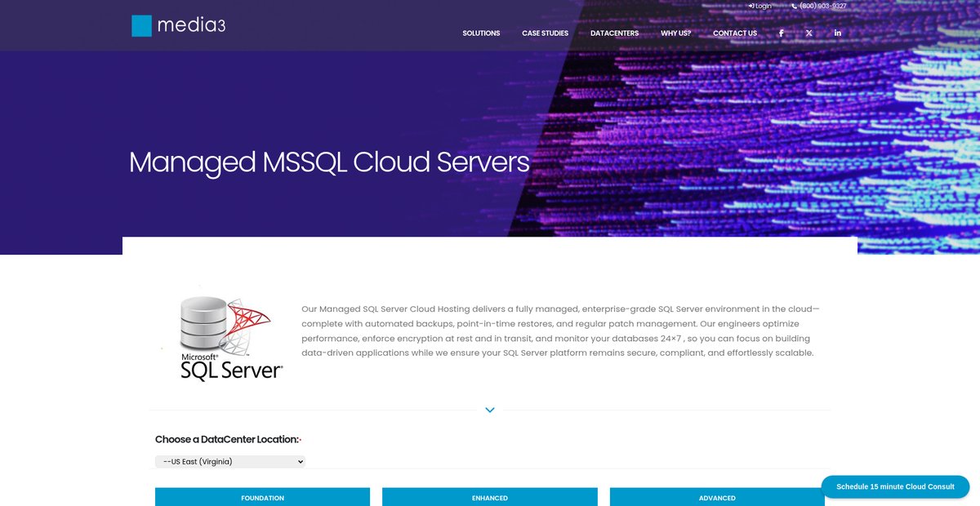Screen dimensions: 980x506
Task: Click the blue down chevron divider
Action: tap(490, 410)
